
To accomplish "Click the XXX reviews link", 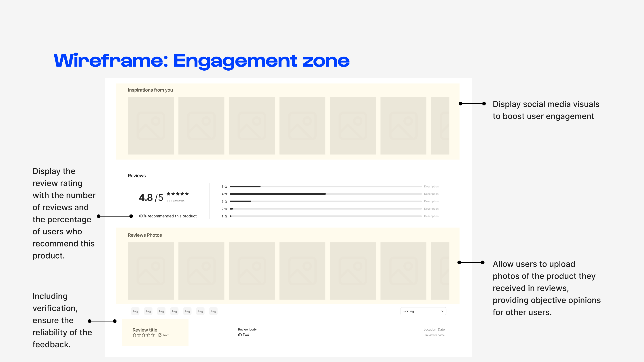I will point(175,201).
